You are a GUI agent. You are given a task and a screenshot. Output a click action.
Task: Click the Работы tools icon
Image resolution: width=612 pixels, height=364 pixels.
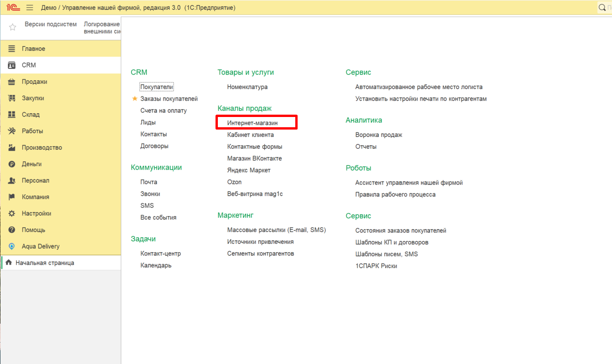tap(12, 131)
